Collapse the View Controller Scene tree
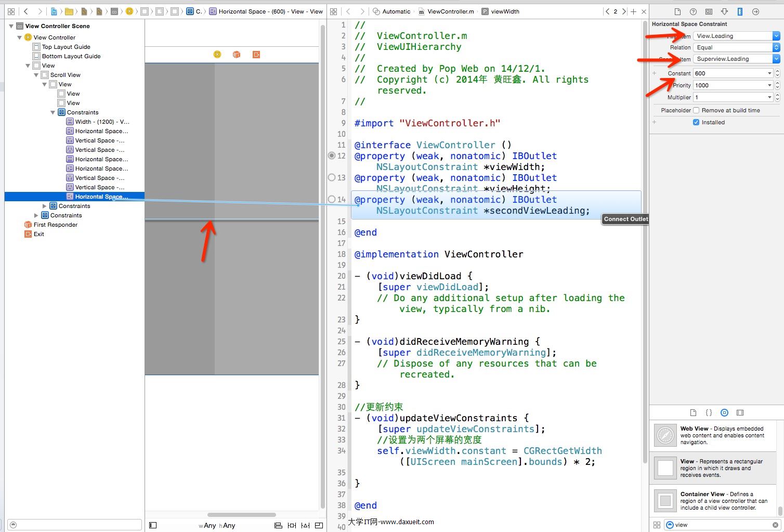This screenshot has width=784, height=532. 11,26
